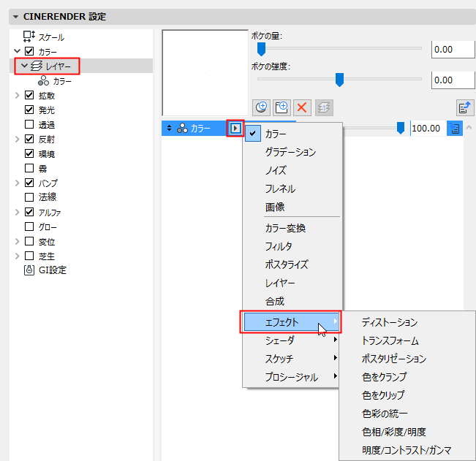Image resolution: width=476 pixels, height=461 pixels.
Task: Choose フィルタ from the menu
Action: [292, 246]
